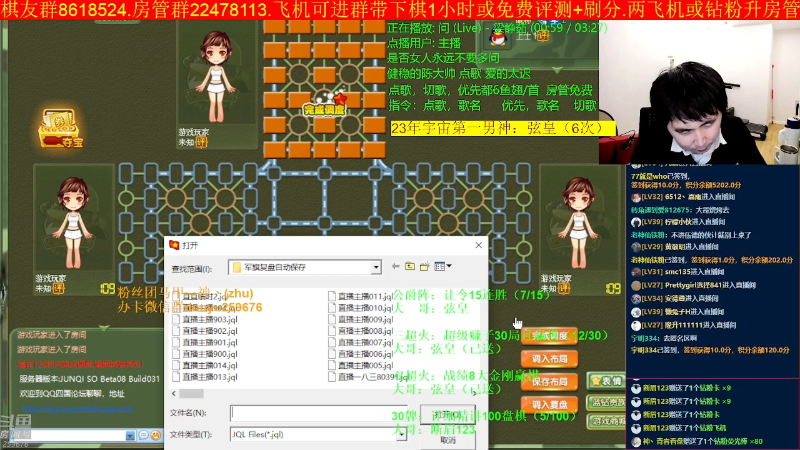Click the orange 完成调度 button on the right
The image size is (800, 450).
tap(549, 336)
